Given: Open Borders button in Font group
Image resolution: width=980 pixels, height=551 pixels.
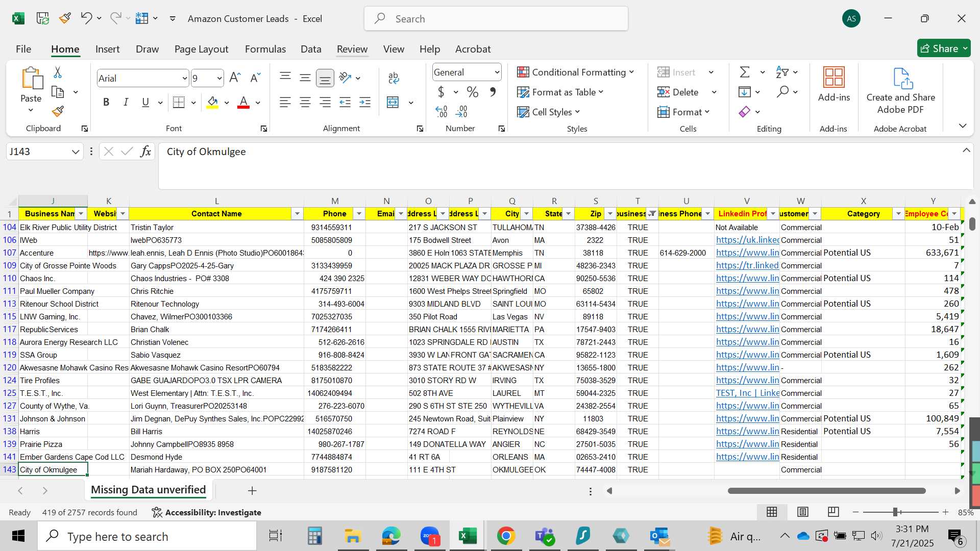Looking at the screenshot, I should (179, 103).
